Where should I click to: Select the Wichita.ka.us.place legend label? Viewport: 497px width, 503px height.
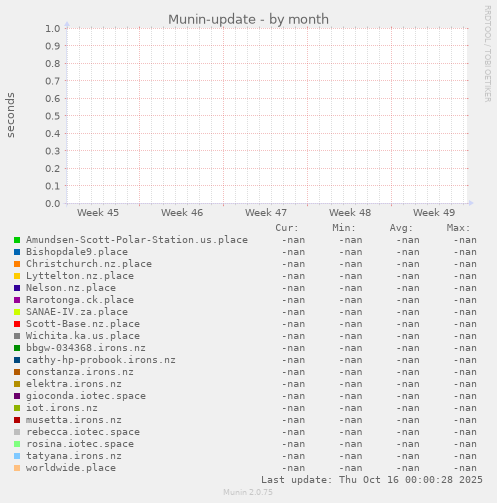[x=83, y=336]
